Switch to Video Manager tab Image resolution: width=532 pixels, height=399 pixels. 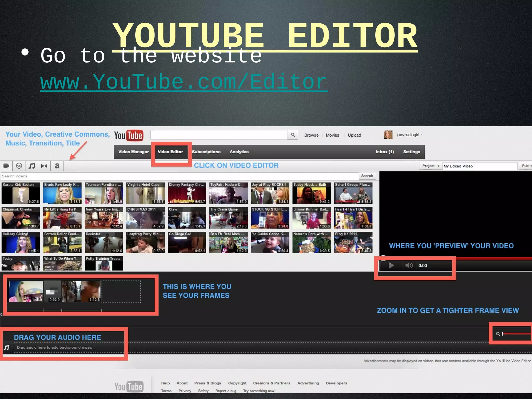tap(134, 152)
